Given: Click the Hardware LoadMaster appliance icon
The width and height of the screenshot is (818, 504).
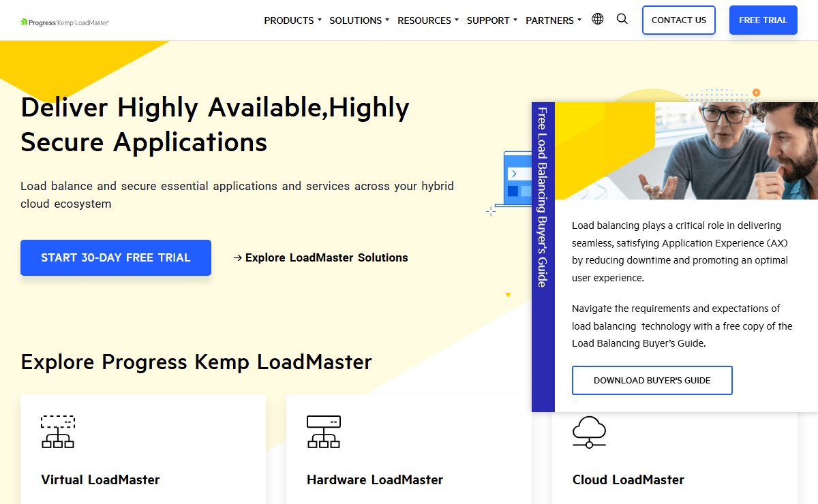Looking at the screenshot, I should (324, 431).
